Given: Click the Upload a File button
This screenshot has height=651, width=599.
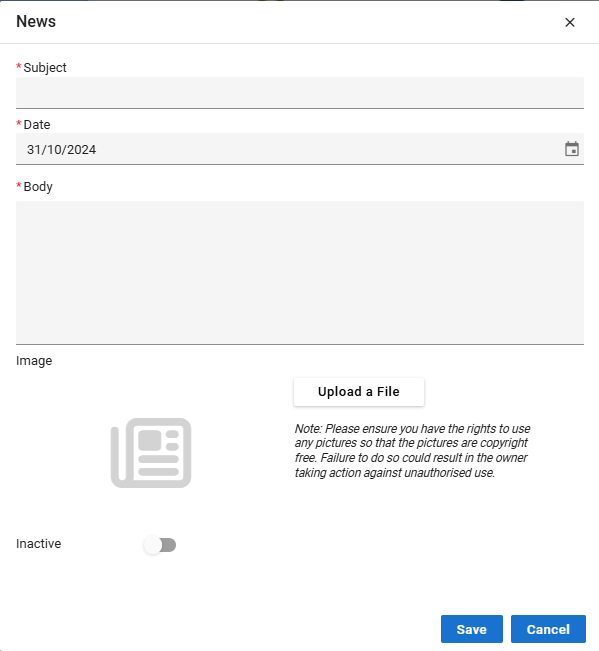Looking at the screenshot, I should (359, 392).
